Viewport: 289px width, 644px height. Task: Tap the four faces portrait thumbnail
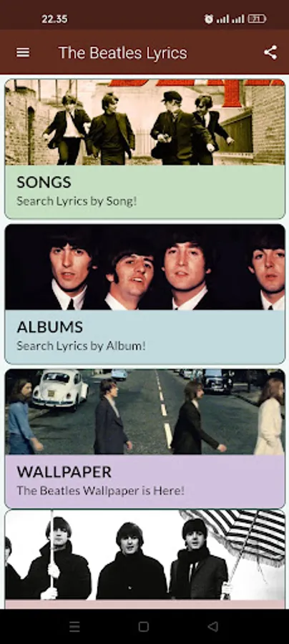pos(145,267)
